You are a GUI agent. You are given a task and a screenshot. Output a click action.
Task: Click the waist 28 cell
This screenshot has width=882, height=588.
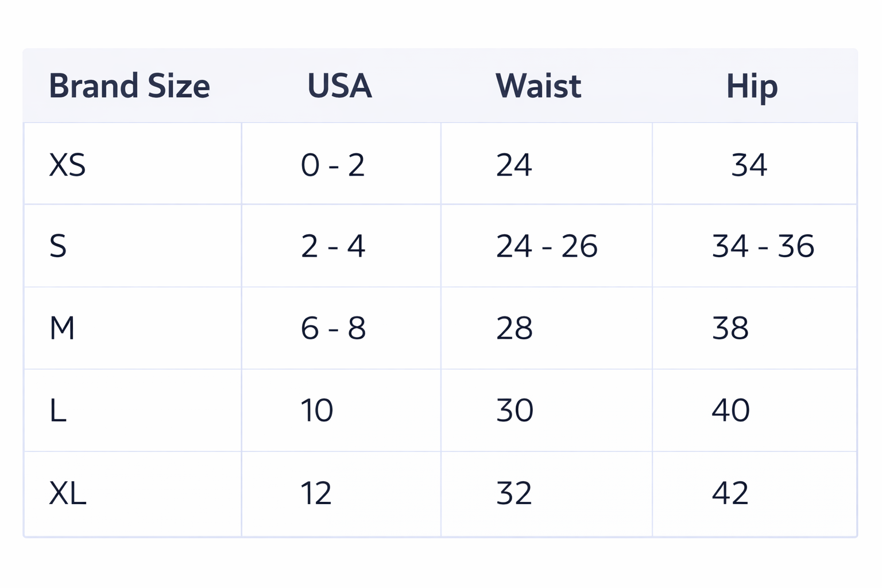tap(514, 328)
